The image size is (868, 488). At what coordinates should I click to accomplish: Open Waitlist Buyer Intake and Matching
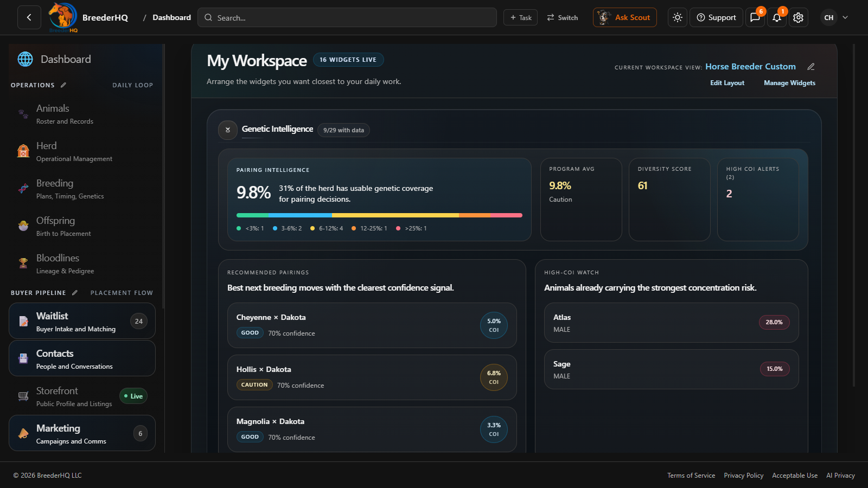click(x=82, y=321)
